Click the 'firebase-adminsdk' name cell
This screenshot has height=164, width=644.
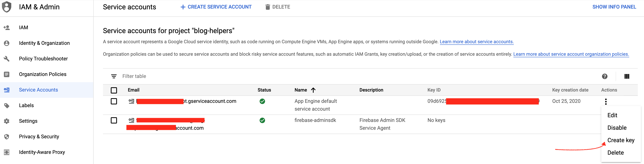point(315,120)
